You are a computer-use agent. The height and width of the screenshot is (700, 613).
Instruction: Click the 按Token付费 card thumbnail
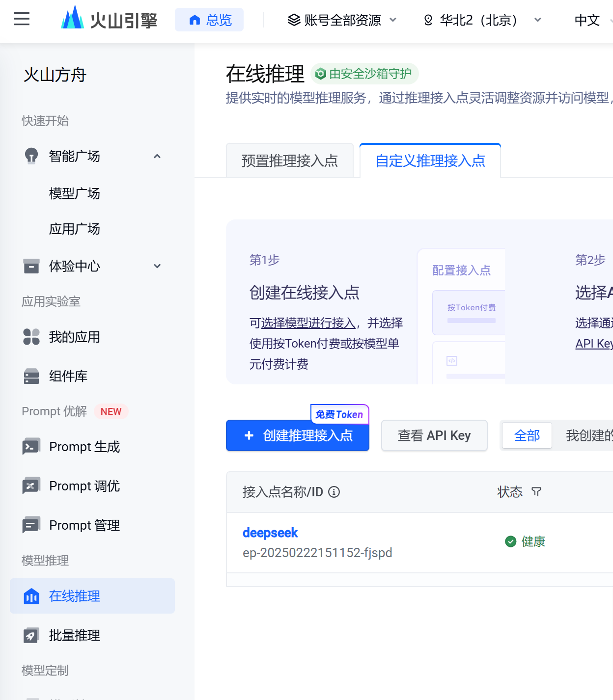point(469,313)
